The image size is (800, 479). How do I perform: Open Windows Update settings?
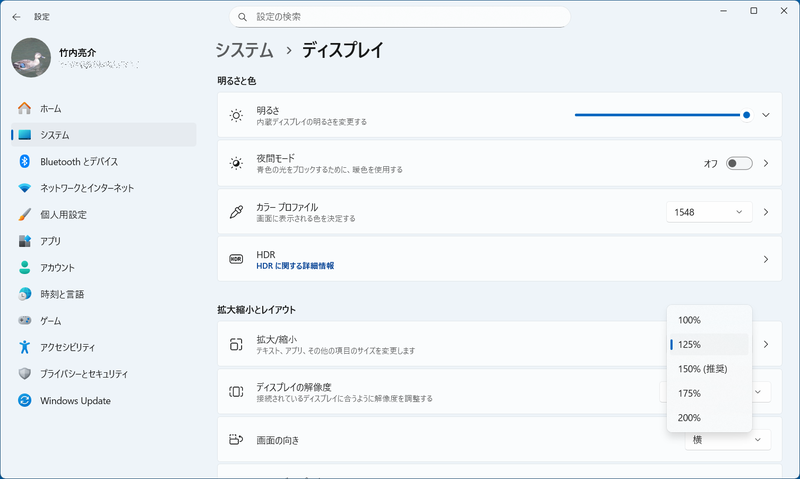pos(104,400)
